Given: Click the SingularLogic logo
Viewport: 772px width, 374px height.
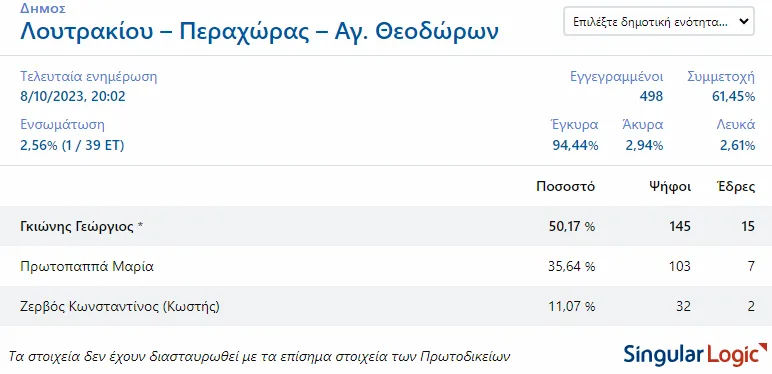Looking at the screenshot, I should [696, 354].
